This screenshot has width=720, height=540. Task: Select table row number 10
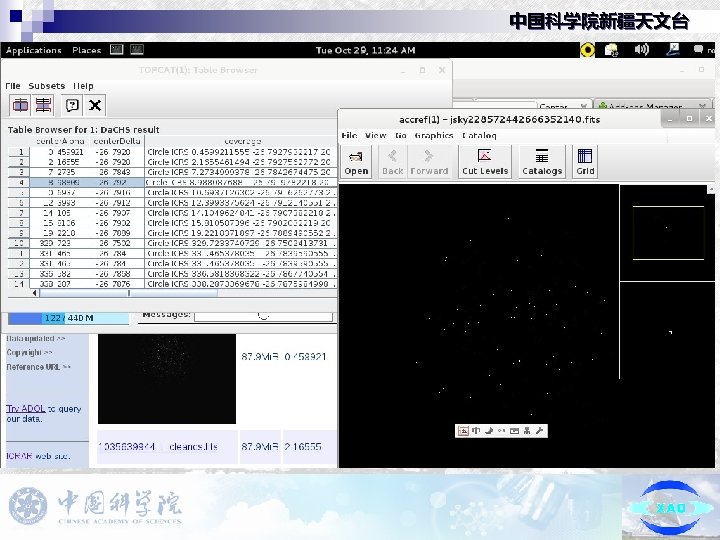19,243
